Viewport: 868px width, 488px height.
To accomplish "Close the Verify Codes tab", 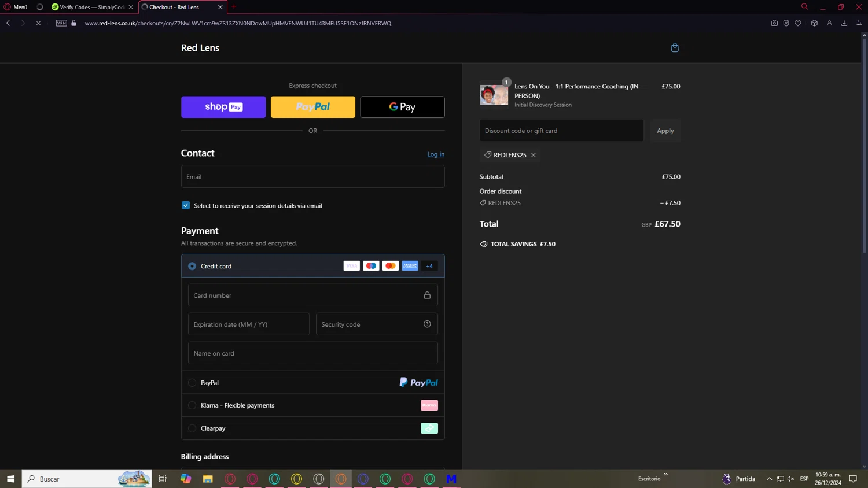I will (x=131, y=7).
